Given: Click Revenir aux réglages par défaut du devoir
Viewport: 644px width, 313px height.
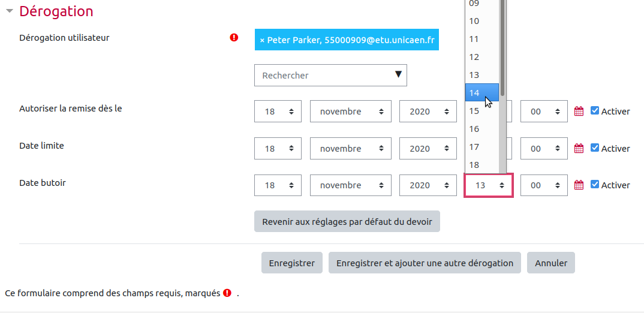Looking at the screenshot, I should (347, 221).
